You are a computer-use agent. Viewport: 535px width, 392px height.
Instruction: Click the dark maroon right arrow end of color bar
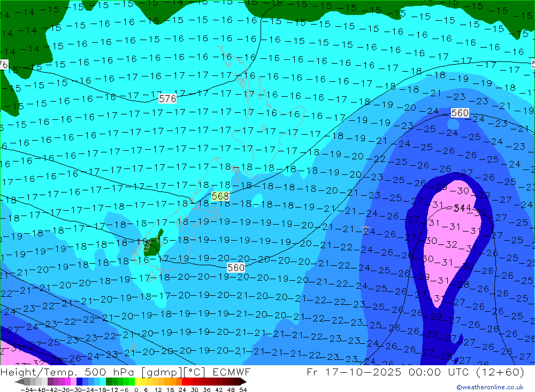243,382
